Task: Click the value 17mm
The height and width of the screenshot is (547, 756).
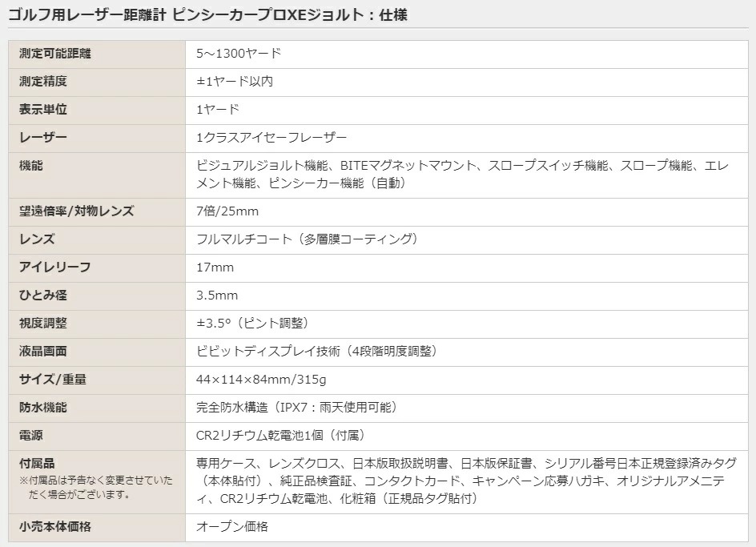Action: pos(215,267)
